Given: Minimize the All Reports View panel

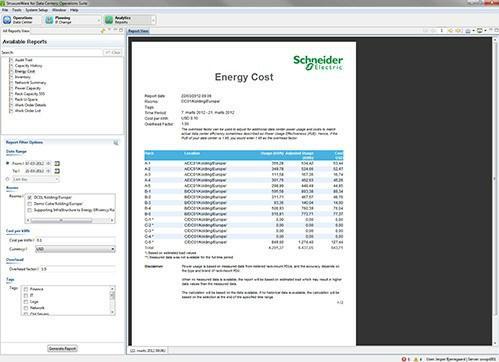Looking at the screenshot, I should point(115,30).
